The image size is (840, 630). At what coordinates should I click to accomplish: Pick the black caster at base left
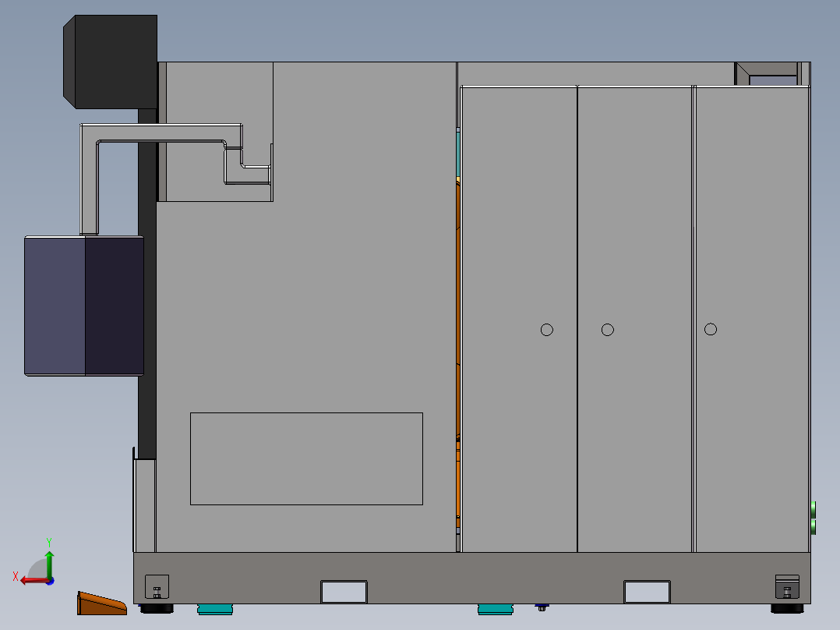pyautogui.click(x=157, y=608)
